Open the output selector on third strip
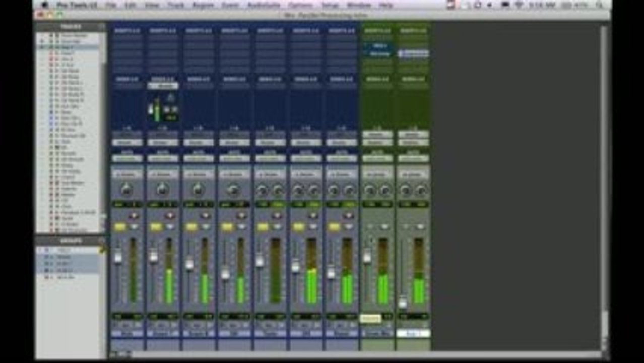Screen dimensions: 644x363 [x=198, y=143]
